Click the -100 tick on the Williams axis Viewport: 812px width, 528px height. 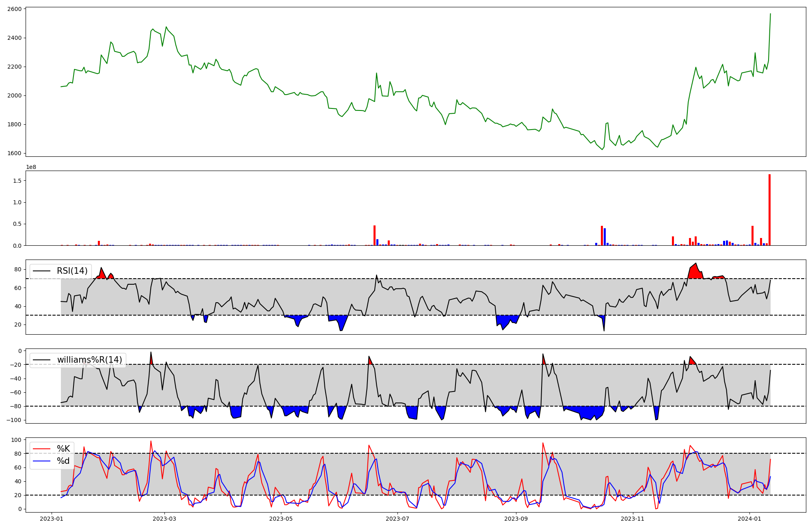tap(14, 420)
